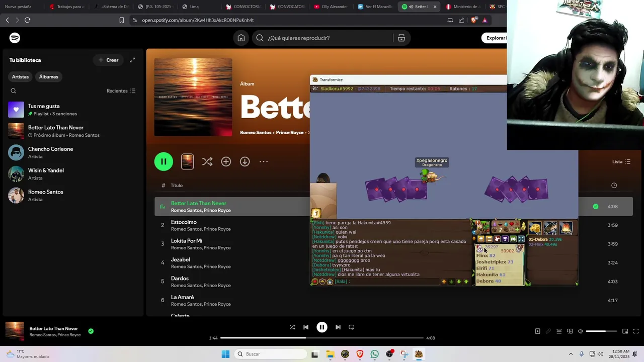Open Tus me gusta playlist

point(73,110)
